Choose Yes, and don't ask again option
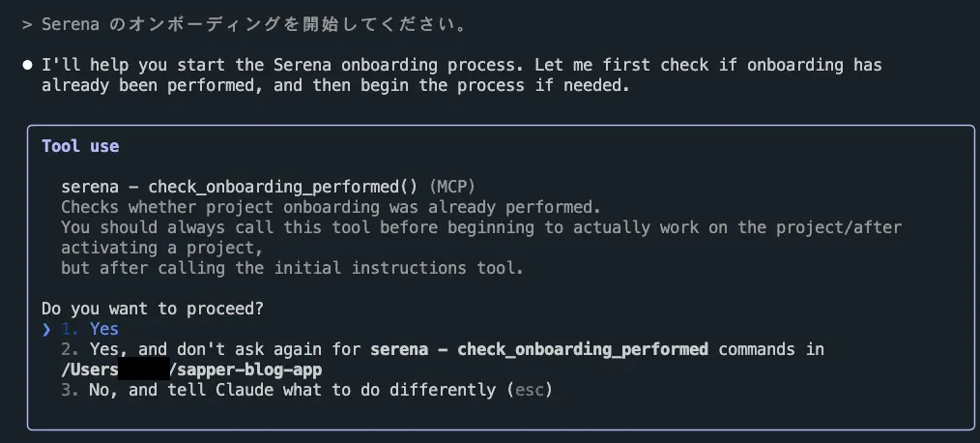980x443 pixels. click(442, 359)
